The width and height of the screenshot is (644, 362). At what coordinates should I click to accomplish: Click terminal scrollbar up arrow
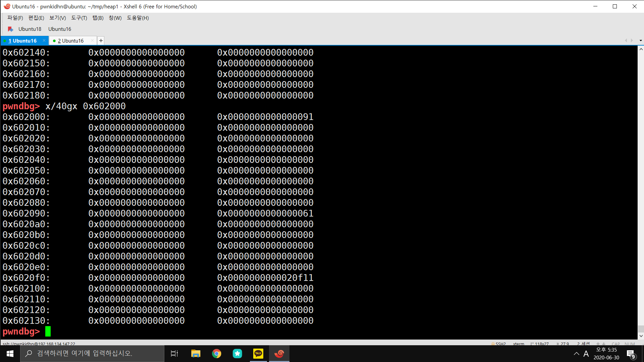(641, 49)
